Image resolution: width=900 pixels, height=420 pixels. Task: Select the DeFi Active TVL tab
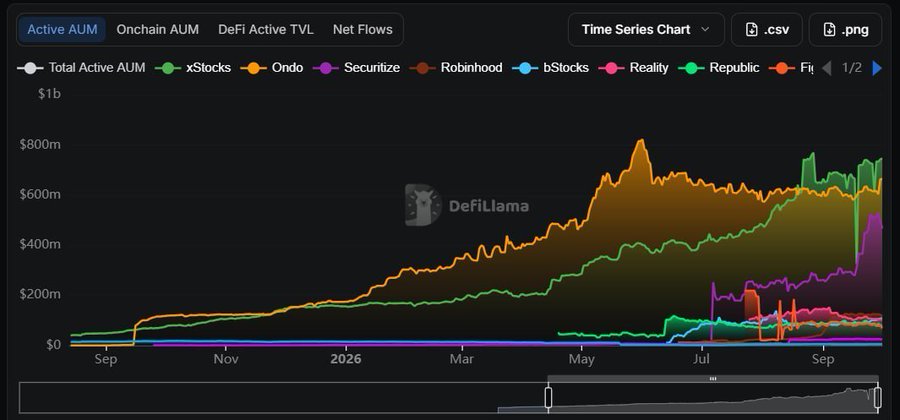(x=266, y=29)
